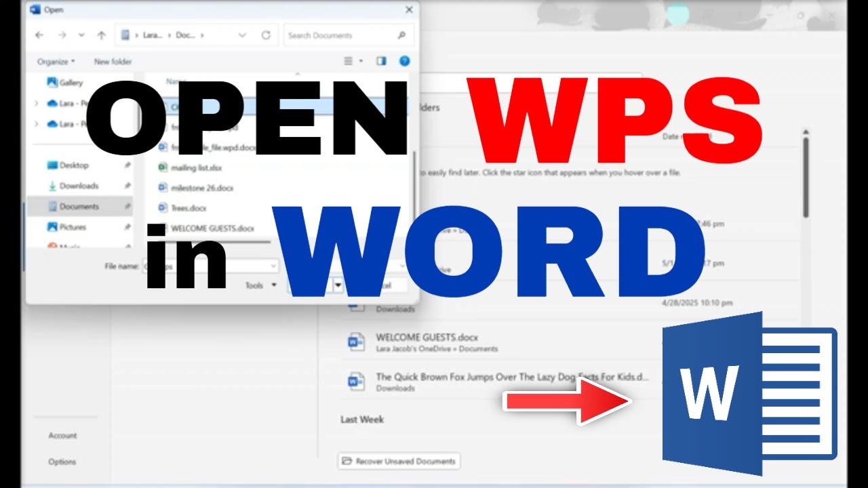
Task: Refresh the Documents folder listing
Action: 266,35
